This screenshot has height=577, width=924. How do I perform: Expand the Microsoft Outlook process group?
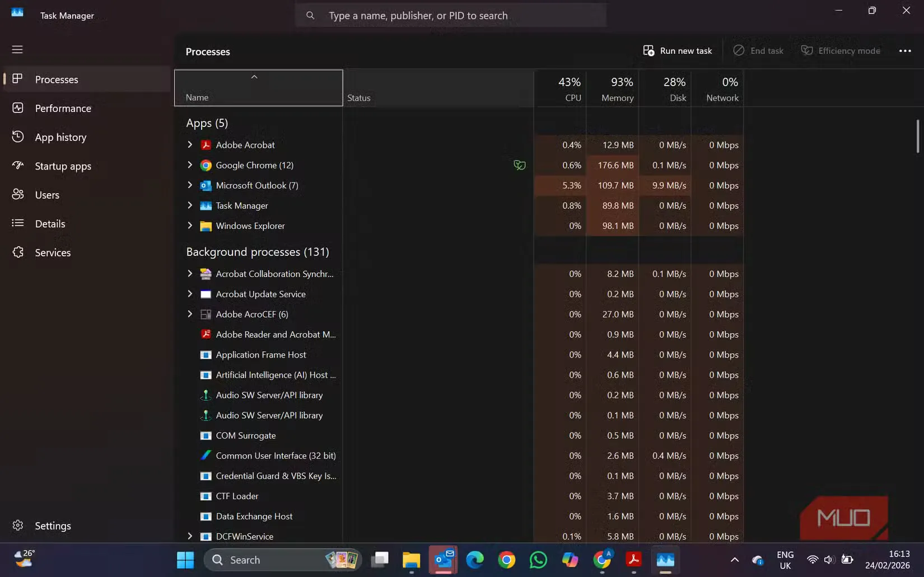(x=190, y=185)
